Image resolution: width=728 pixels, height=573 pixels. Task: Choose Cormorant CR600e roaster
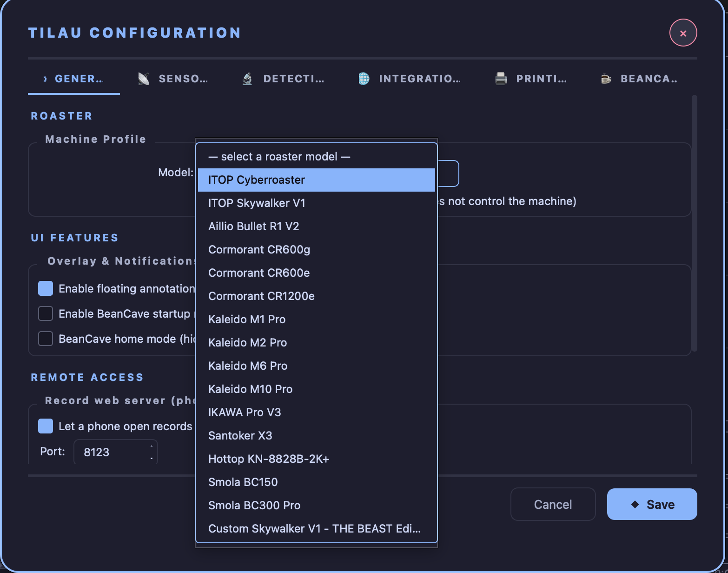point(317,273)
